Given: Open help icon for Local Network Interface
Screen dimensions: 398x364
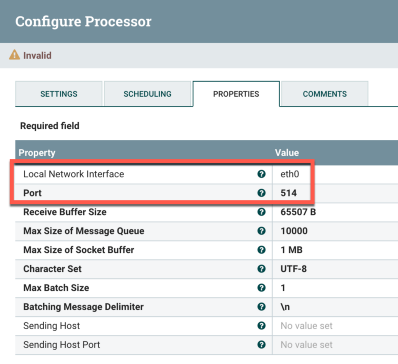Looking at the screenshot, I should click(x=261, y=174).
